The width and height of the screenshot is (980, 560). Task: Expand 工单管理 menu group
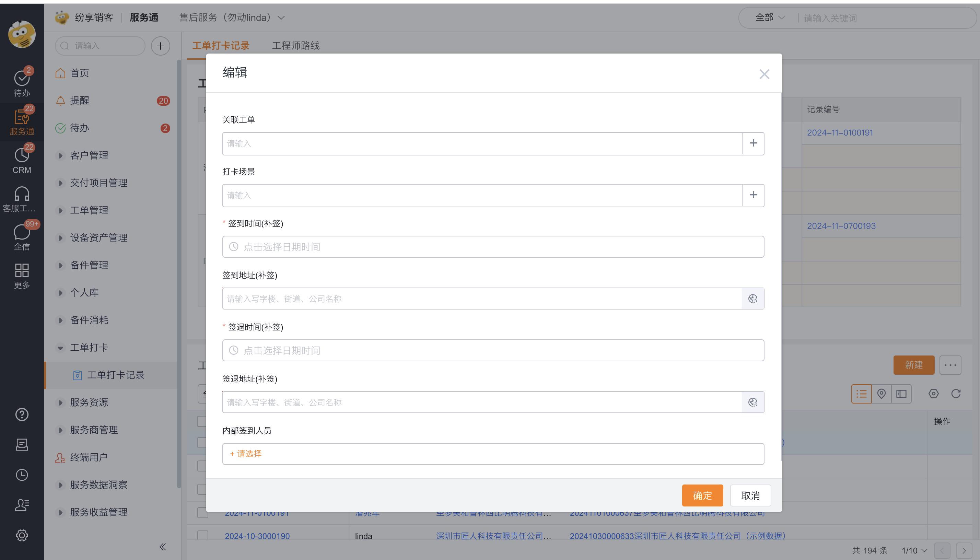pos(60,210)
